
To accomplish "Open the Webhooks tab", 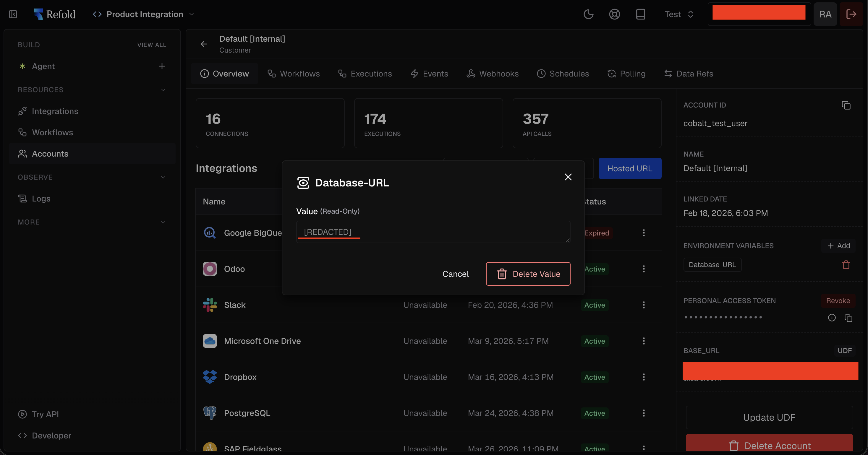I will click(492, 74).
